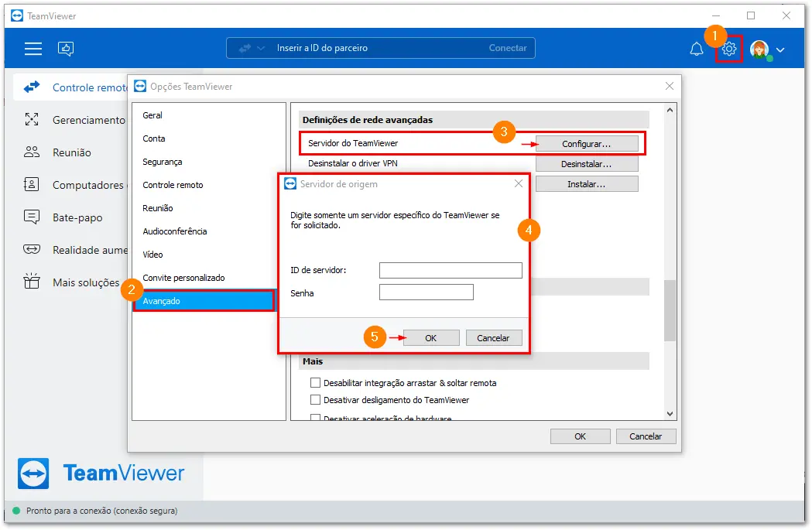Select the Controle remoto arrows icon in sidebar

click(32, 87)
